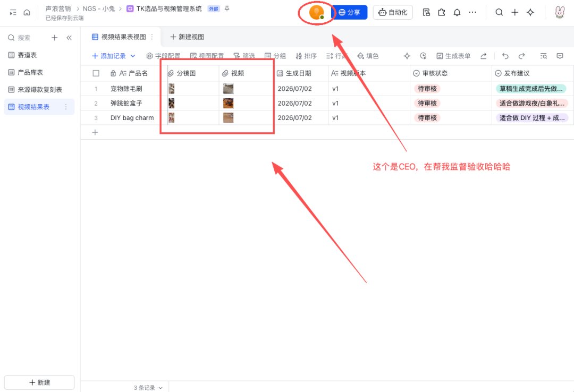Click 生成表单 generate form

coord(453,56)
